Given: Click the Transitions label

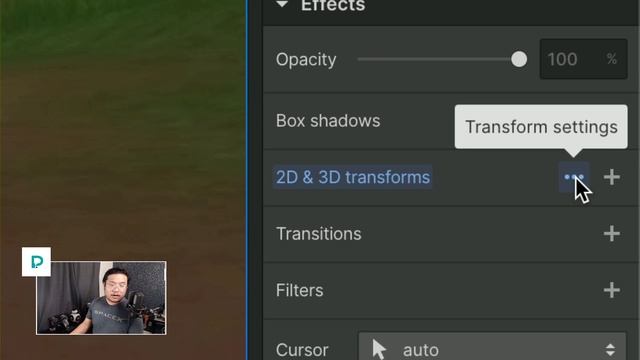Looking at the screenshot, I should (x=319, y=234).
